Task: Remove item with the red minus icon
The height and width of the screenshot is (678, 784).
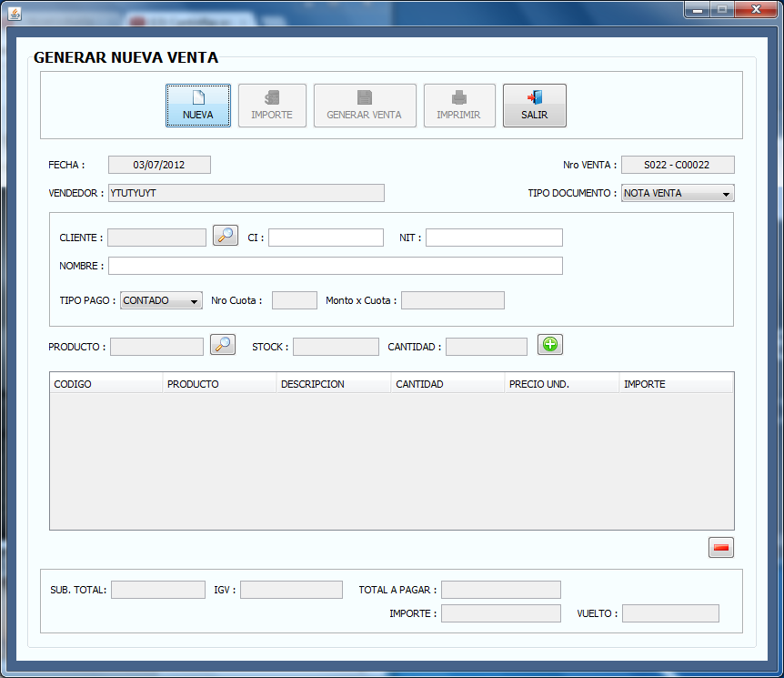Action: click(x=720, y=547)
